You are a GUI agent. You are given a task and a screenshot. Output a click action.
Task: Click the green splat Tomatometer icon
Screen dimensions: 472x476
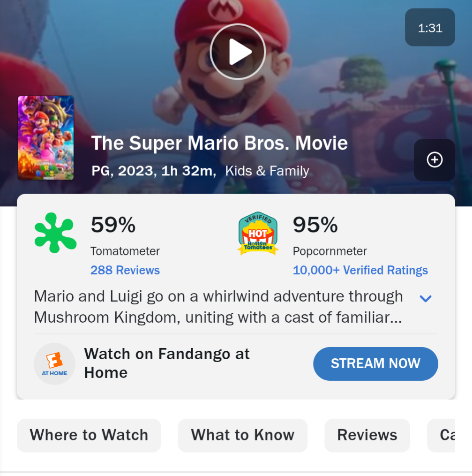coord(55,233)
